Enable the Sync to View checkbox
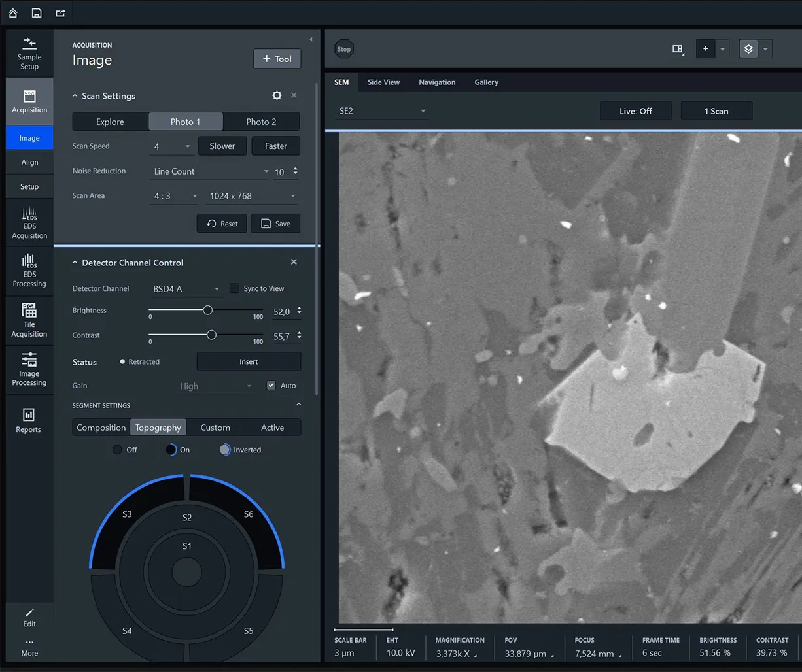Image resolution: width=802 pixels, height=672 pixels. click(x=234, y=288)
